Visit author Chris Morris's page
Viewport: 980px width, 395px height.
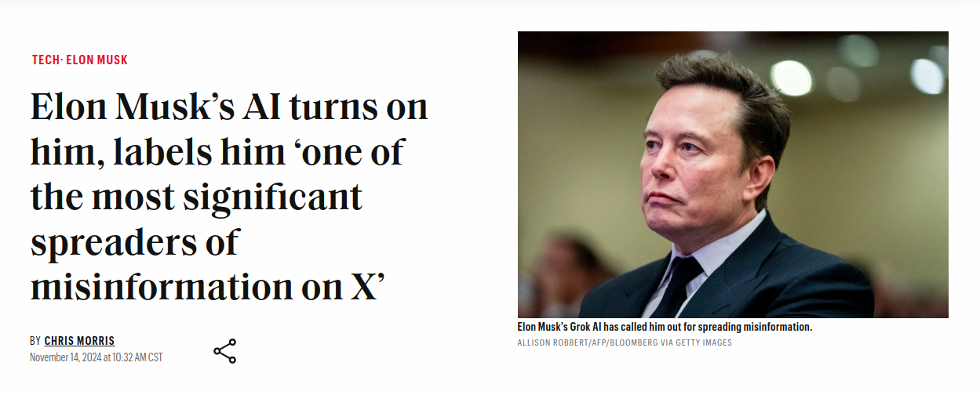pyautogui.click(x=79, y=341)
